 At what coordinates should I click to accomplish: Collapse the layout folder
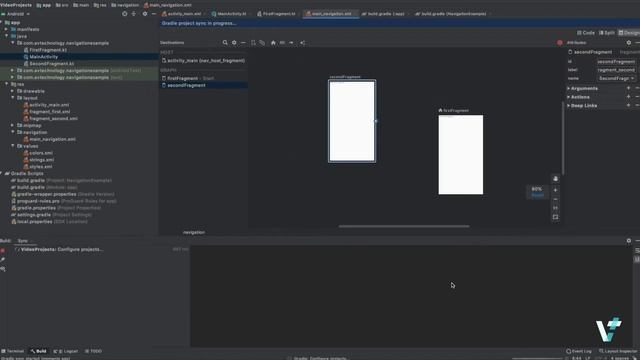13,98
